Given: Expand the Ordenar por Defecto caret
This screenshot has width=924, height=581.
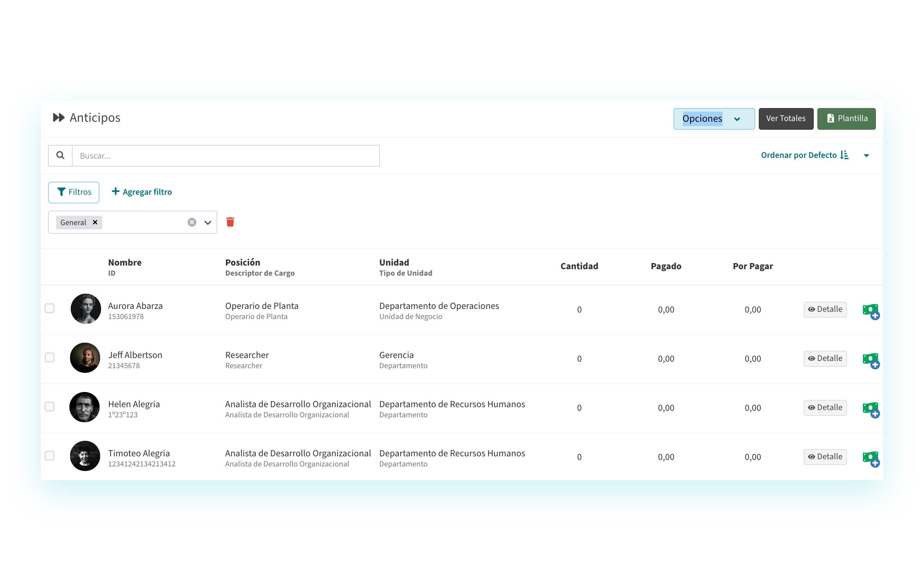Looking at the screenshot, I should tap(866, 156).
